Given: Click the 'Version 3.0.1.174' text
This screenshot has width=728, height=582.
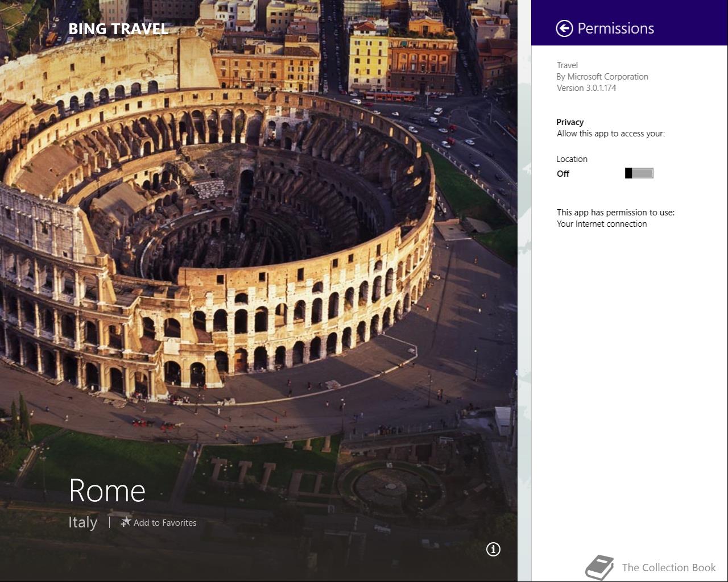Looking at the screenshot, I should point(586,88).
